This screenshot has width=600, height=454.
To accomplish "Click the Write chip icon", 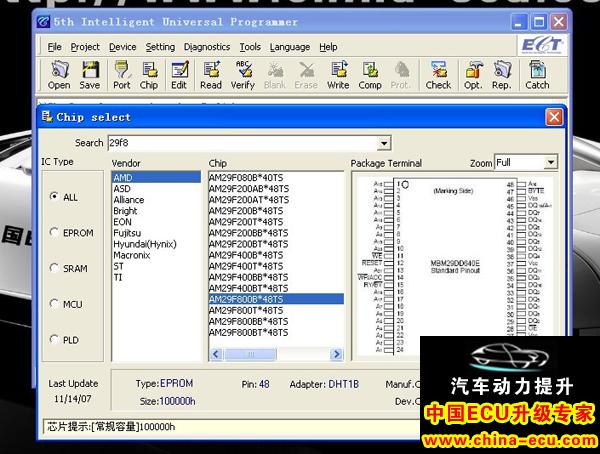I will coord(338,75).
